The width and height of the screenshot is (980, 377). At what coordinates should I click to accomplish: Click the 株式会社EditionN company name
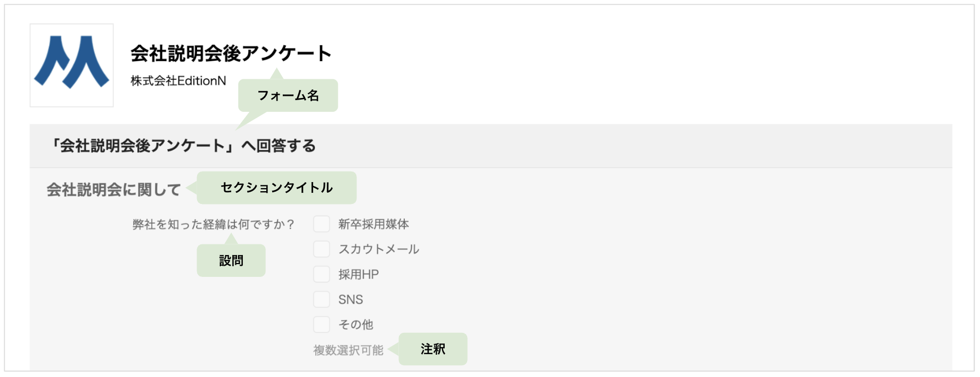pos(178,81)
